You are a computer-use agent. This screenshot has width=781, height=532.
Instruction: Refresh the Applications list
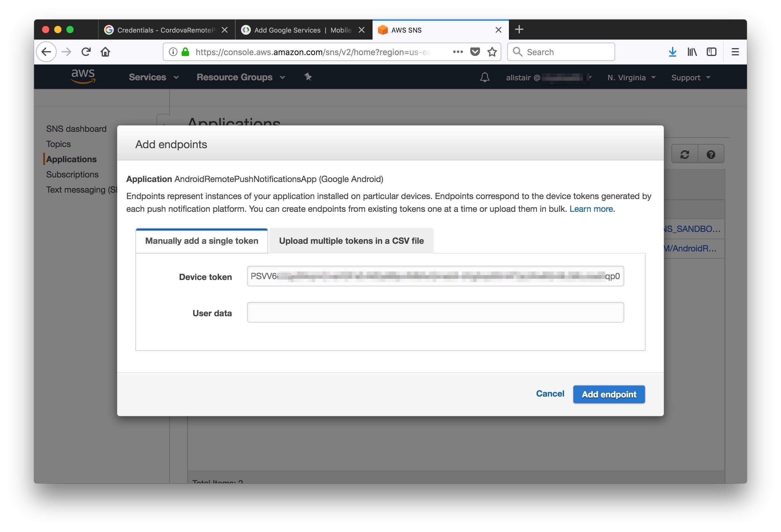pos(684,154)
